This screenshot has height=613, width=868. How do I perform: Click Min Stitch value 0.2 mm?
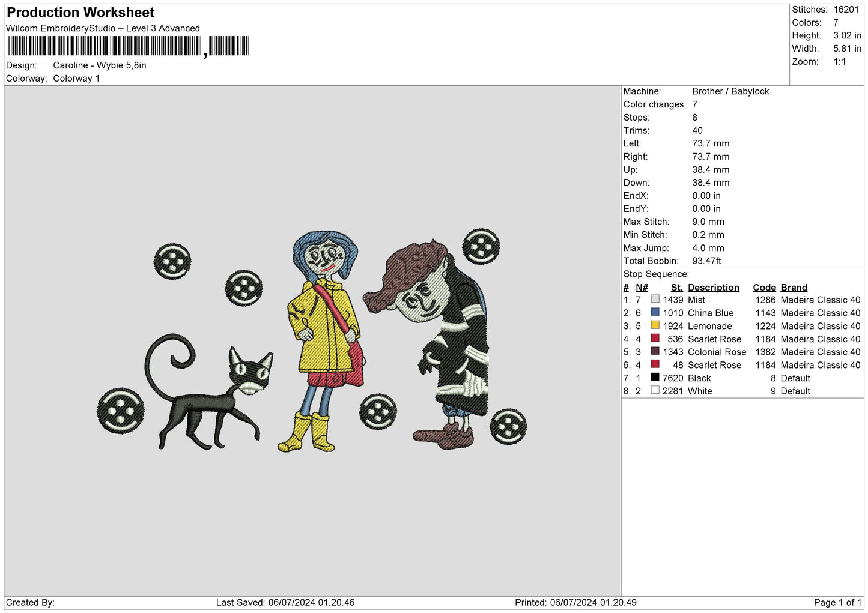pyautogui.click(x=708, y=235)
